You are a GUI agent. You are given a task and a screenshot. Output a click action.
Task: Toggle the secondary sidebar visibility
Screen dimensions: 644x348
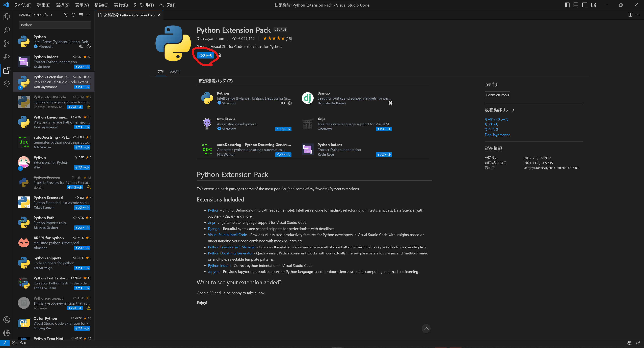click(585, 5)
